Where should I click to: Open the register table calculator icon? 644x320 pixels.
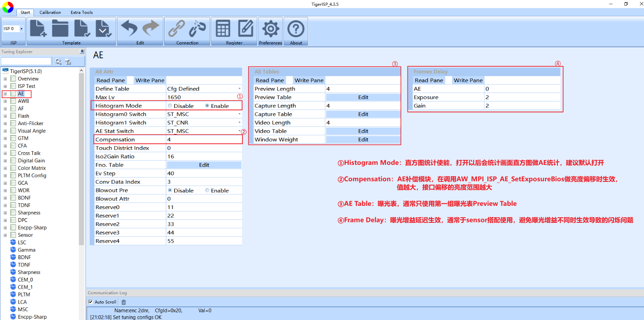pyautogui.click(x=223, y=29)
